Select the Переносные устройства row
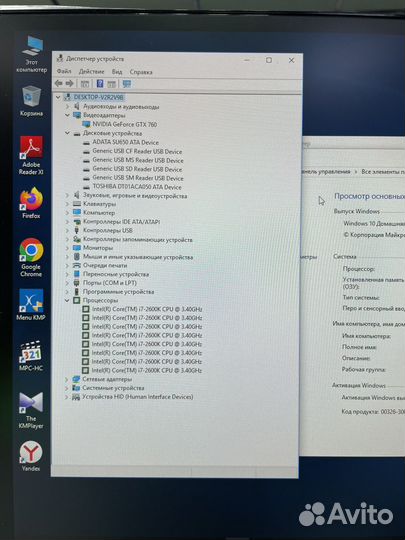405x540 pixels. tap(116, 274)
